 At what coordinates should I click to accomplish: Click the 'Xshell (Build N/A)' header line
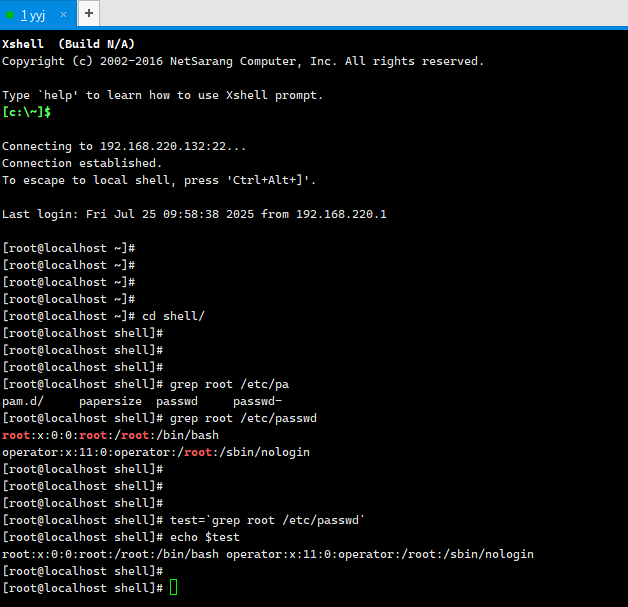click(x=68, y=44)
